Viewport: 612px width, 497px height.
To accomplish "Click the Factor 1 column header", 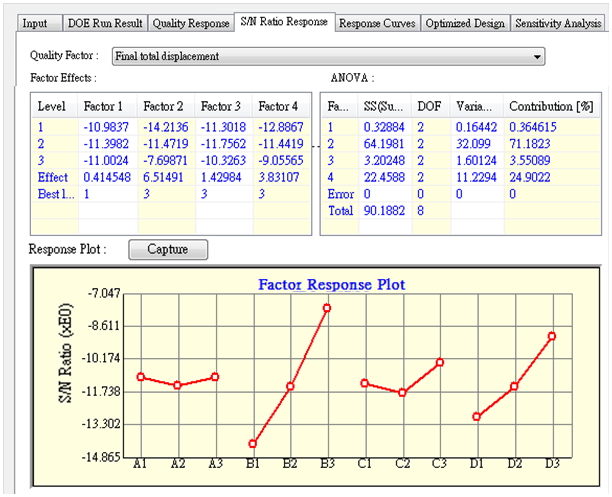I will (x=107, y=106).
